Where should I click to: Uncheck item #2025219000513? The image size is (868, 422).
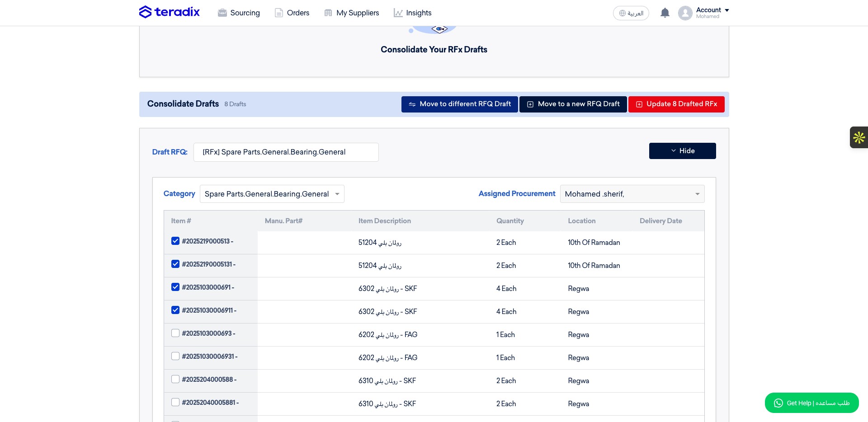tap(175, 241)
